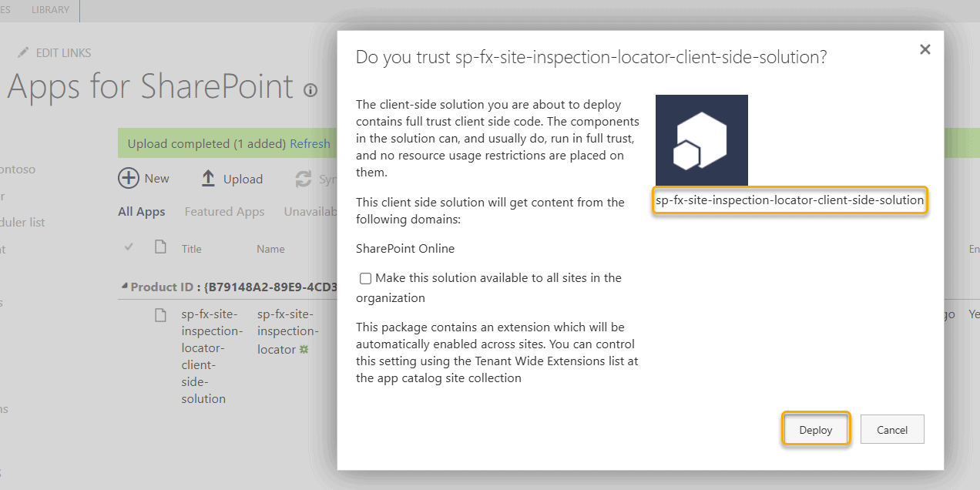980x490 pixels.
Task: Click the New plus icon
Action: point(129,178)
